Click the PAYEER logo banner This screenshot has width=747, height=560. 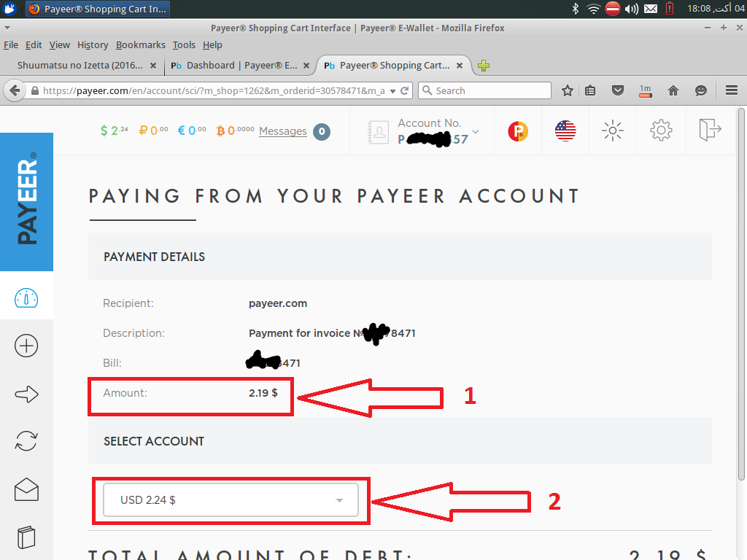click(x=27, y=201)
